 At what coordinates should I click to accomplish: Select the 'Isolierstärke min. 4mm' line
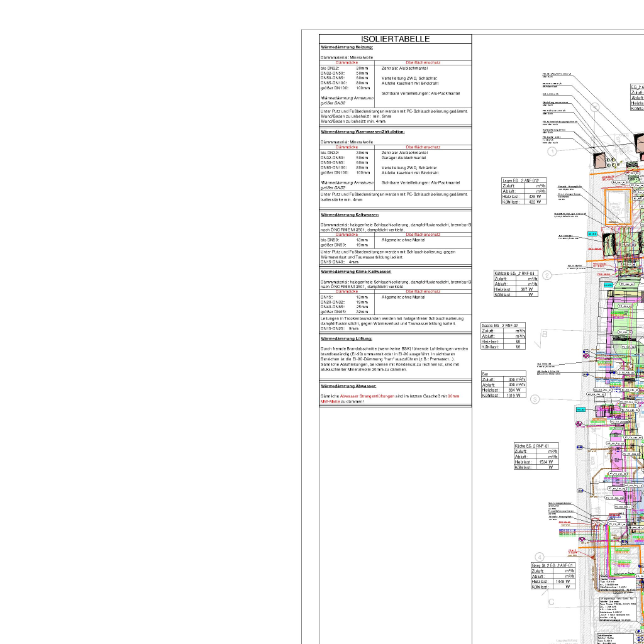click(341, 199)
